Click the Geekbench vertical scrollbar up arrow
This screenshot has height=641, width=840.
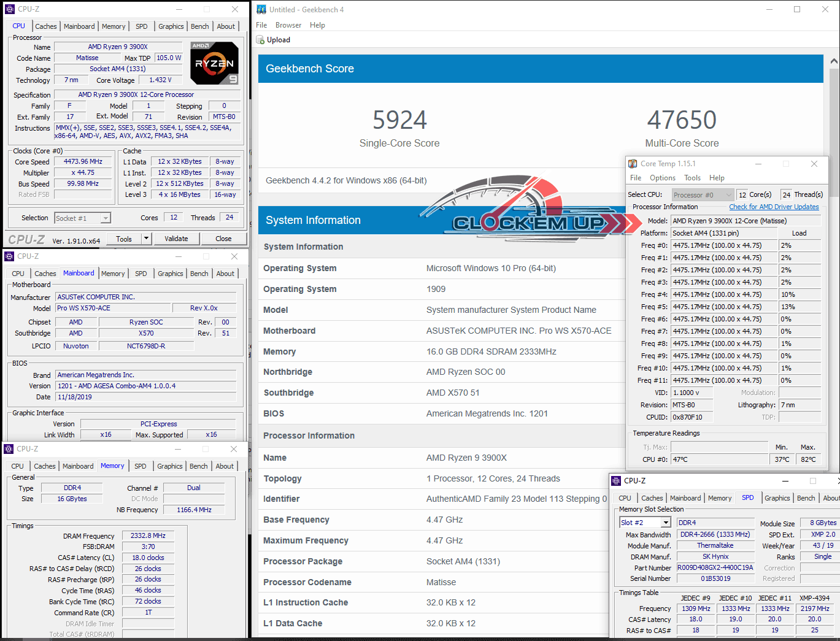[834, 62]
